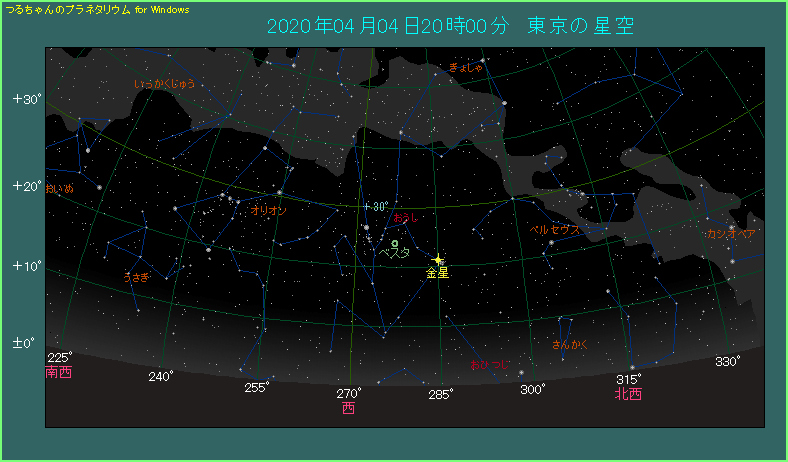Select the green Vesta asteroid circle
Screen dimensions: 788x462
pos(395,243)
